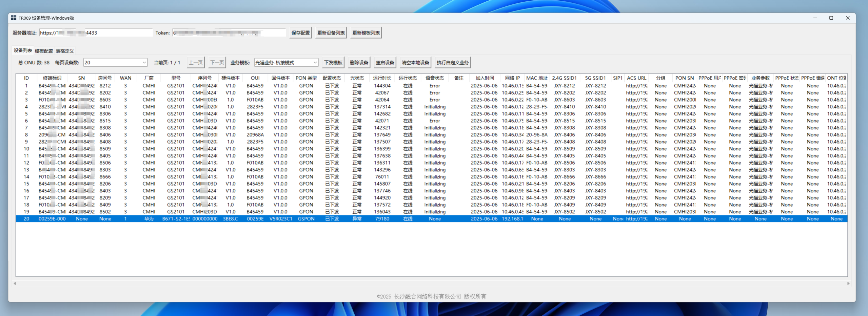Click the 型号 column header

(176, 78)
